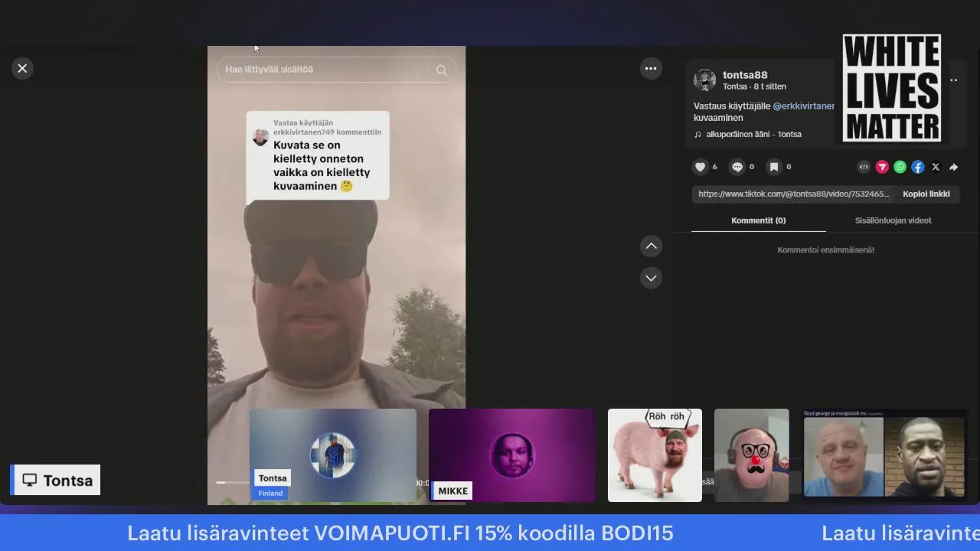Switch to 'Sisällönluojan videot' tab
980x551 pixels.
click(x=893, y=220)
